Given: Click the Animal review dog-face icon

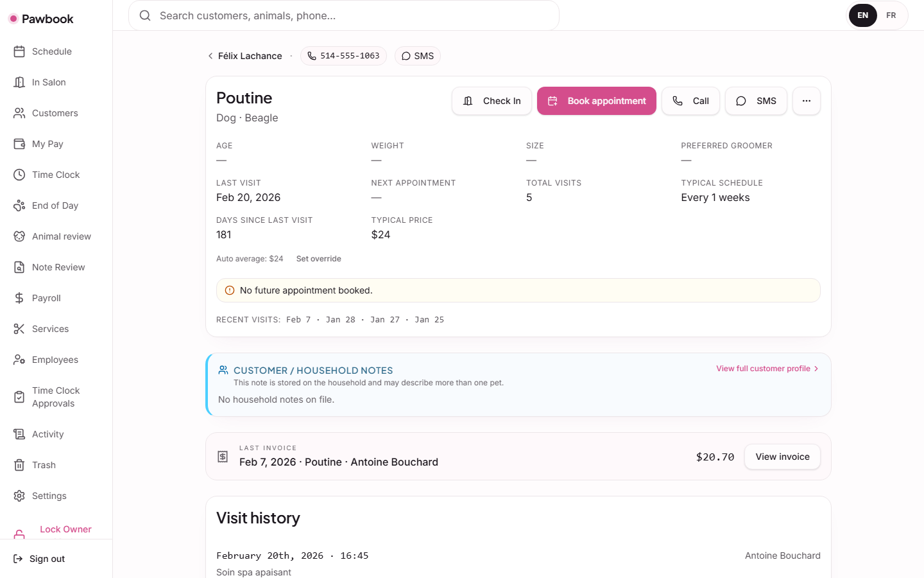Looking at the screenshot, I should click(19, 236).
